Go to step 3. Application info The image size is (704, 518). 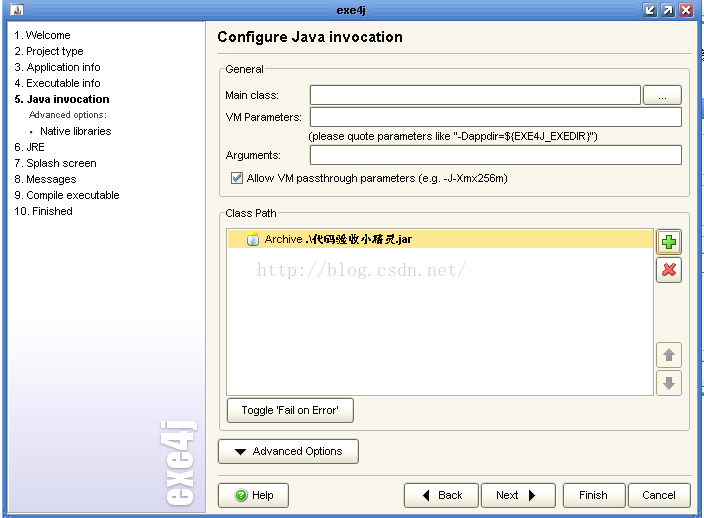tap(57, 67)
